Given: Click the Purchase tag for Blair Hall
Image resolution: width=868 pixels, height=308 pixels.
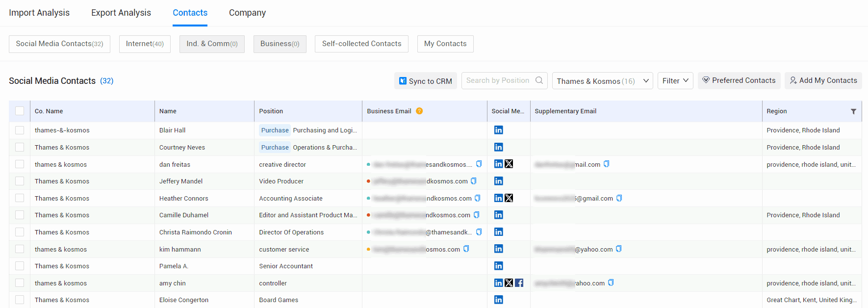Looking at the screenshot, I should pos(275,130).
